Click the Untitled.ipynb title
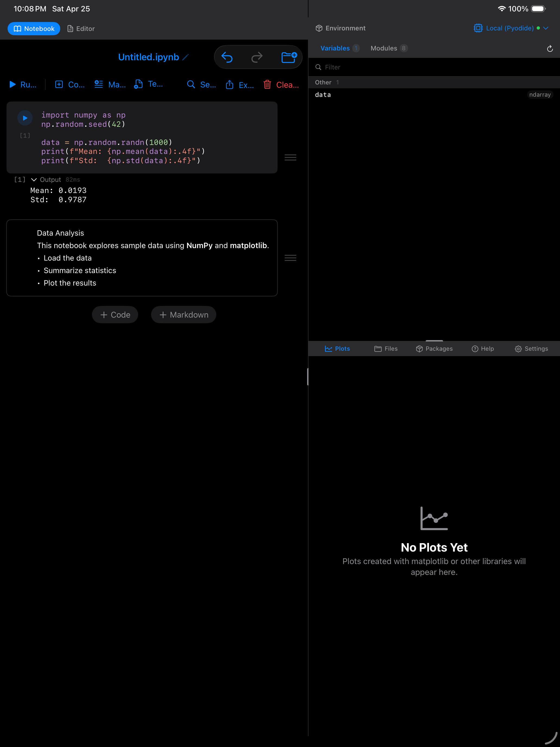The image size is (560, 747). 148,57
